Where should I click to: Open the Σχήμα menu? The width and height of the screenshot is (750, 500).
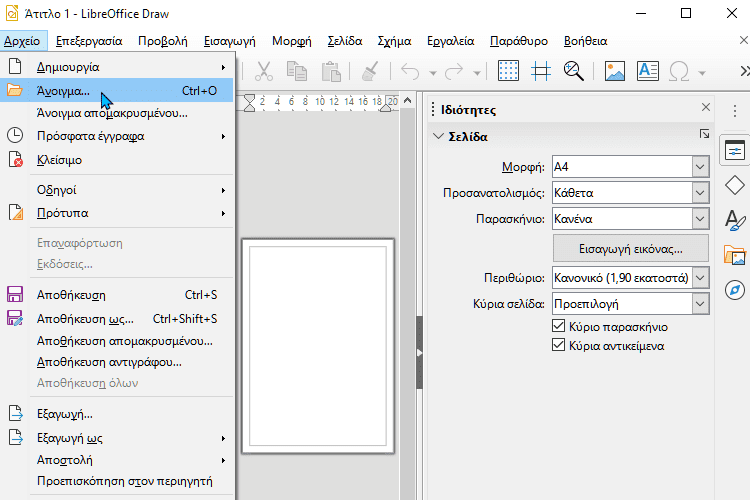point(394,41)
